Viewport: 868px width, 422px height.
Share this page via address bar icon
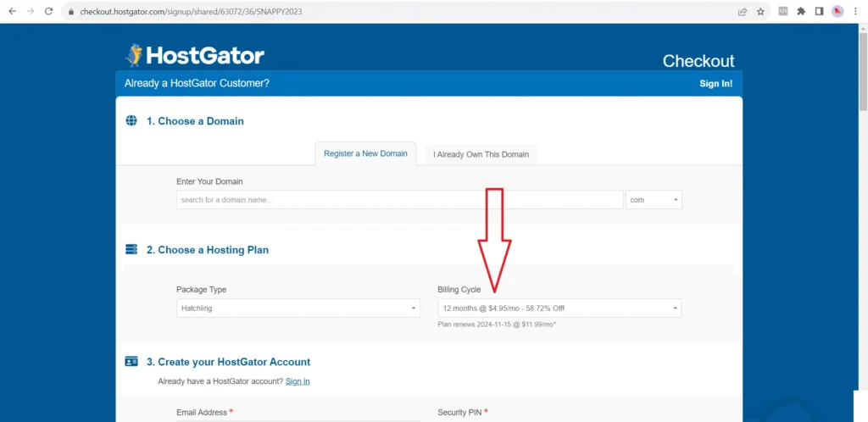[743, 12]
